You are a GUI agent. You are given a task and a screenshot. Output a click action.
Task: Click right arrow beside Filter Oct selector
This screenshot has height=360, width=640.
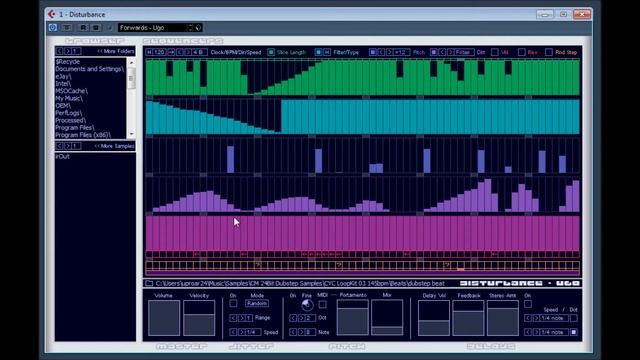point(451,52)
